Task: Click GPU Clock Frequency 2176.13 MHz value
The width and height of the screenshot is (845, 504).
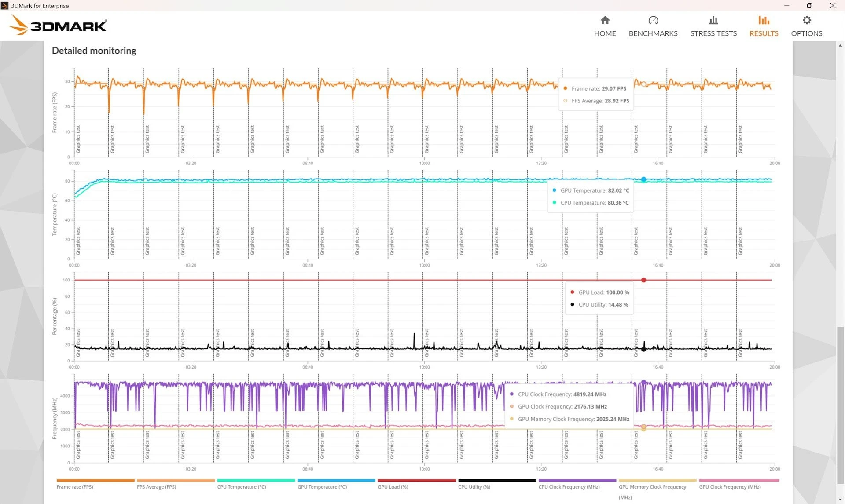Action: coord(590,407)
